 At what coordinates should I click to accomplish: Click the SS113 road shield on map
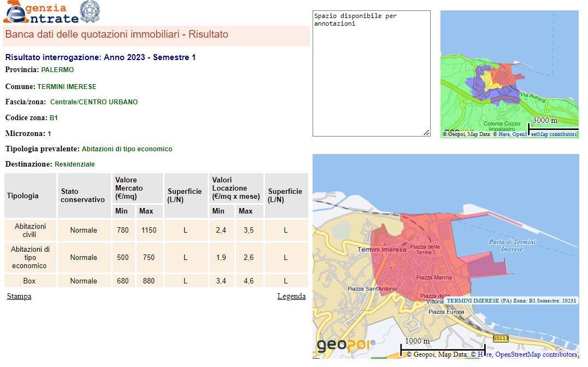500,339
